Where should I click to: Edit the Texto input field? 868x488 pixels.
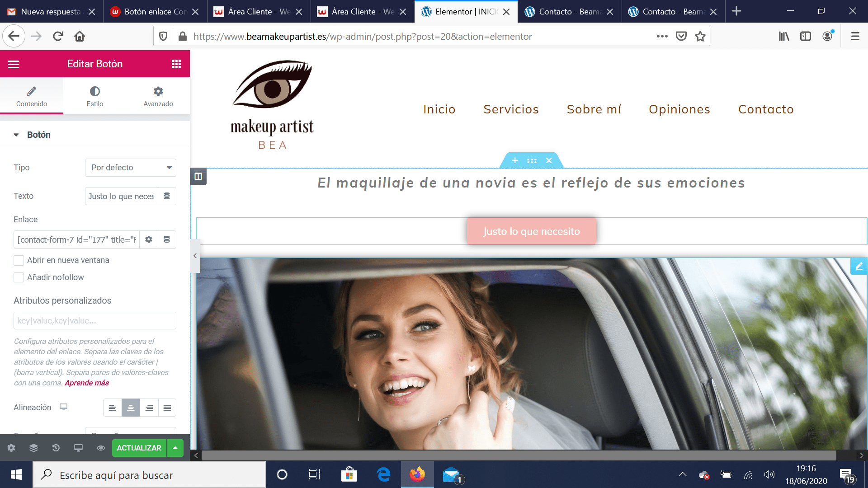click(122, 196)
